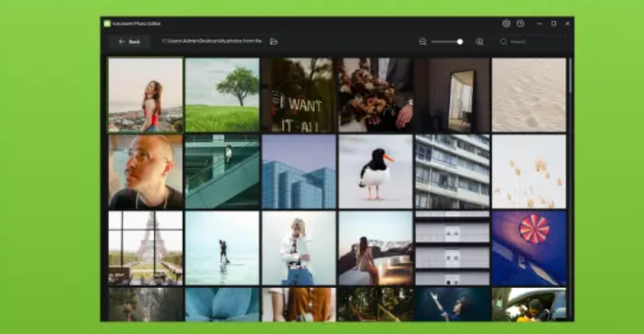Click the search magnifier icon
644x334 pixels.
pos(503,42)
